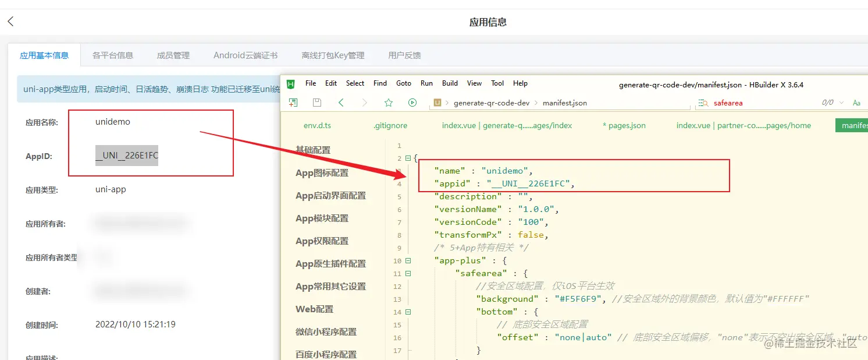Open App原生插件配置 in manifest sidebar

(331, 263)
